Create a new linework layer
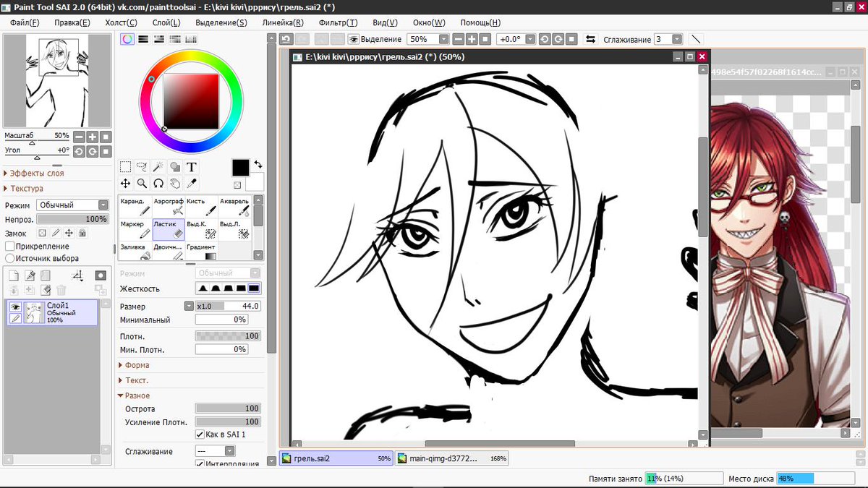Screen dimensions: 868x488 30,275
